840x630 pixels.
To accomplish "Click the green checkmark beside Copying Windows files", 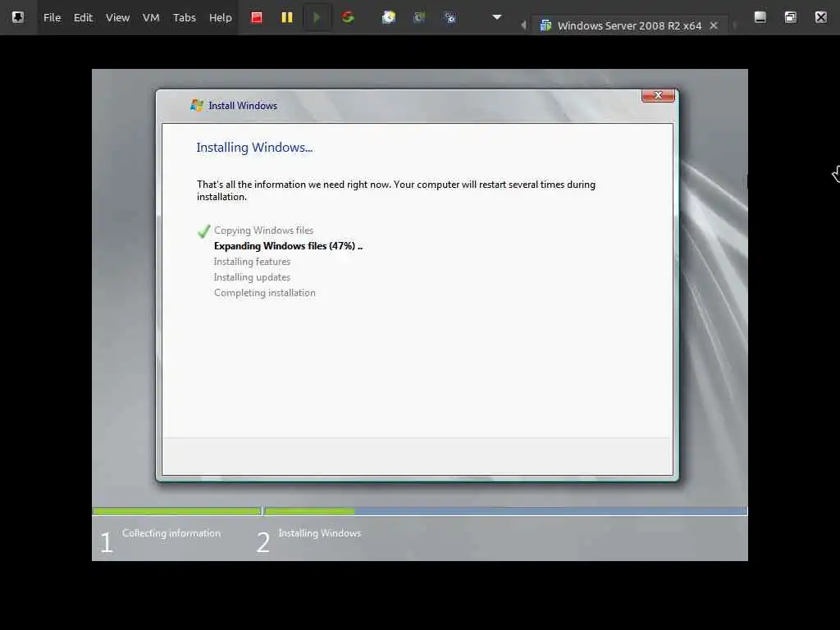I will click(x=203, y=231).
